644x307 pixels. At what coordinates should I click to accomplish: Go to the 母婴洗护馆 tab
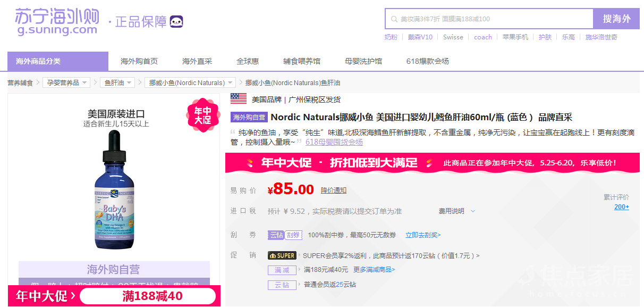pos(363,61)
